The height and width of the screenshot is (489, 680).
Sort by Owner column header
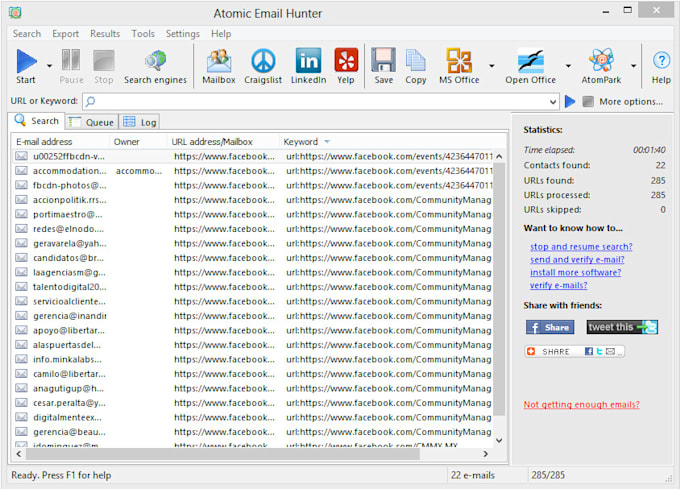[138, 142]
